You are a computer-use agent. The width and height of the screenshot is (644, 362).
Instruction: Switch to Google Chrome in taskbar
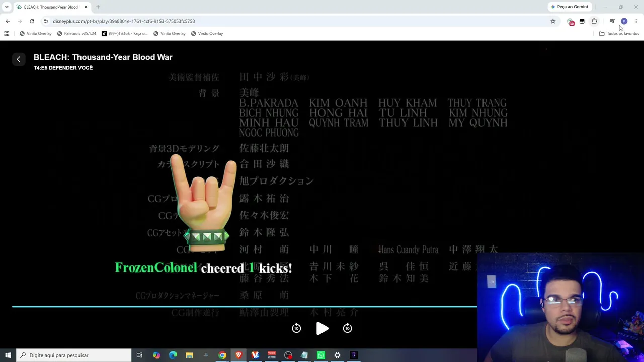tap(222, 355)
